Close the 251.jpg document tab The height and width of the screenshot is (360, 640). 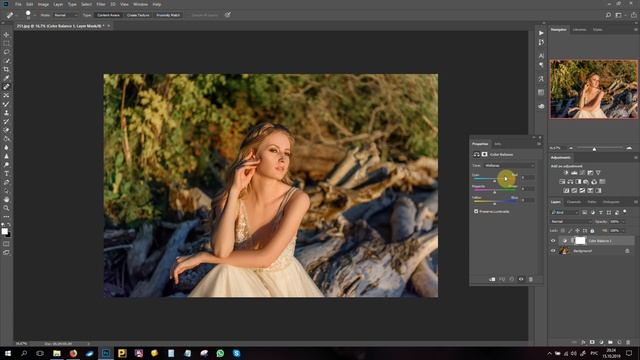[x=109, y=26]
